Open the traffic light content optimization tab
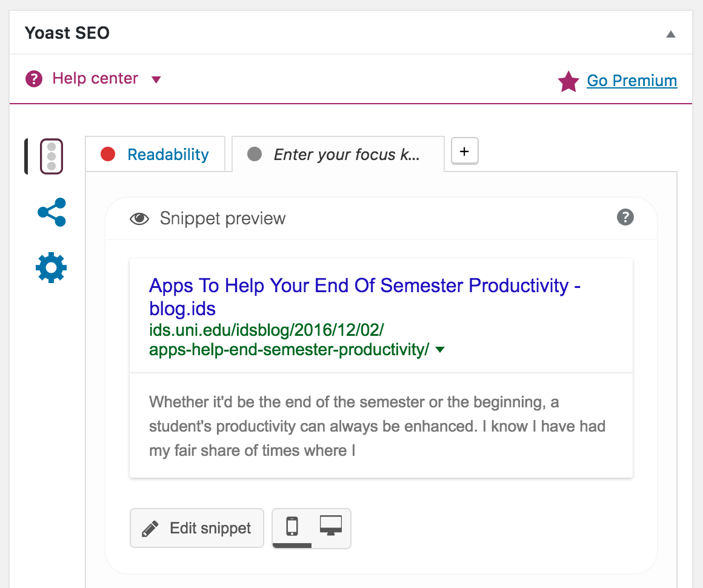The height and width of the screenshot is (588, 703). pos(52,156)
